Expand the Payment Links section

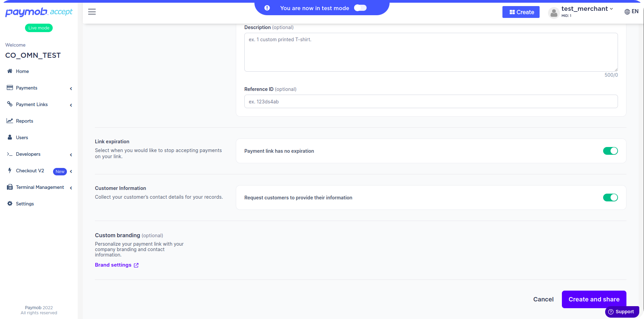(71, 105)
